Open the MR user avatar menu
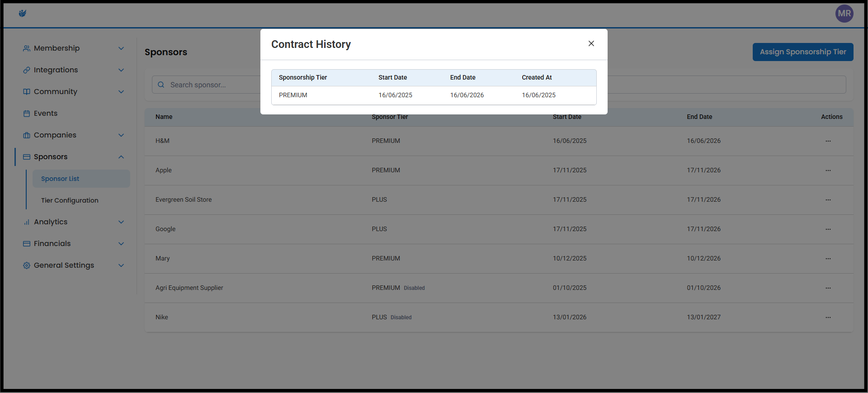Viewport: 868px width, 393px height. (844, 14)
